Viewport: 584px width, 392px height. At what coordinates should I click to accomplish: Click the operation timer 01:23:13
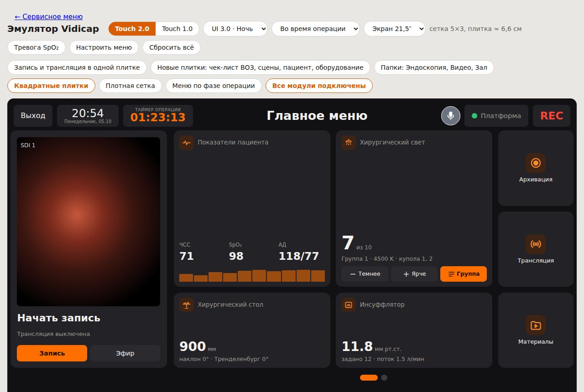click(158, 116)
